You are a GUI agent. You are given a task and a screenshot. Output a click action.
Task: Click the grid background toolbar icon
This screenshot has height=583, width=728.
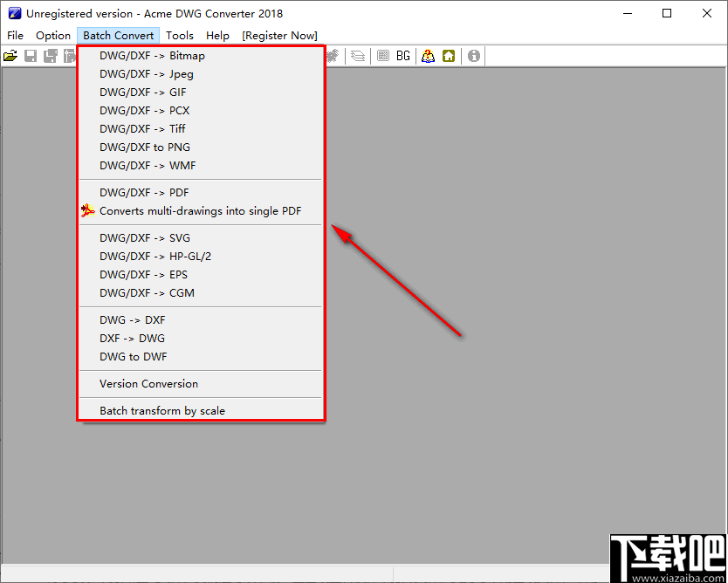pos(381,55)
